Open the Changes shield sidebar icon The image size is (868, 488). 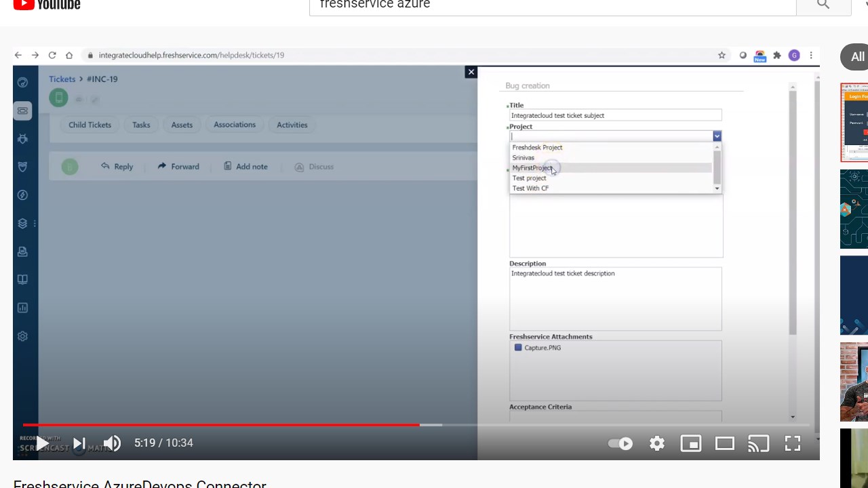click(22, 167)
